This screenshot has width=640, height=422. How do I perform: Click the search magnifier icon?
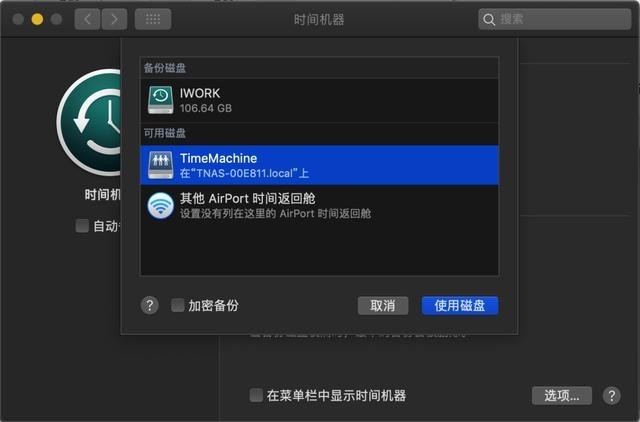tap(489, 19)
